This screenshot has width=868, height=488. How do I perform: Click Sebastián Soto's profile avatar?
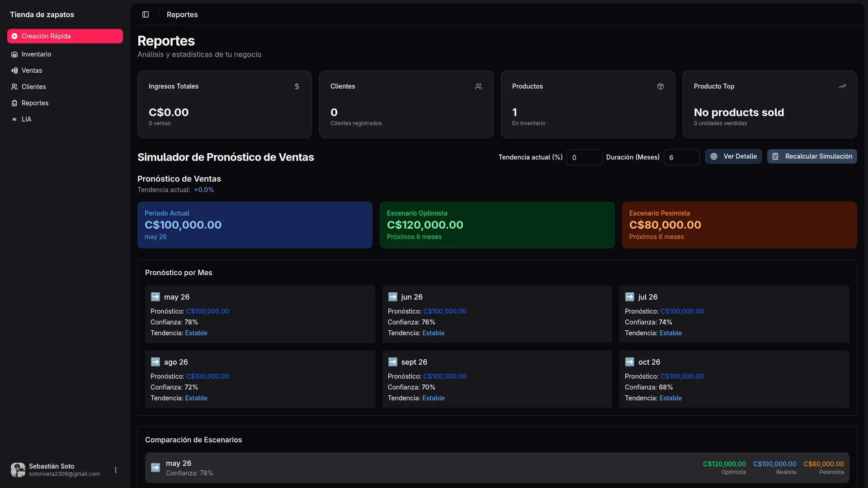click(x=18, y=470)
